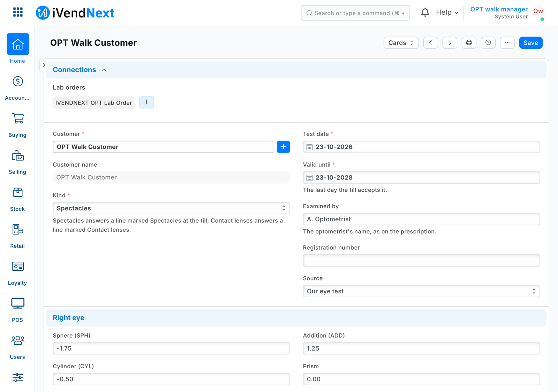The width and height of the screenshot is (558, 392).
Task: Click the iVendNext logo
Action: [x=75, y=13]
